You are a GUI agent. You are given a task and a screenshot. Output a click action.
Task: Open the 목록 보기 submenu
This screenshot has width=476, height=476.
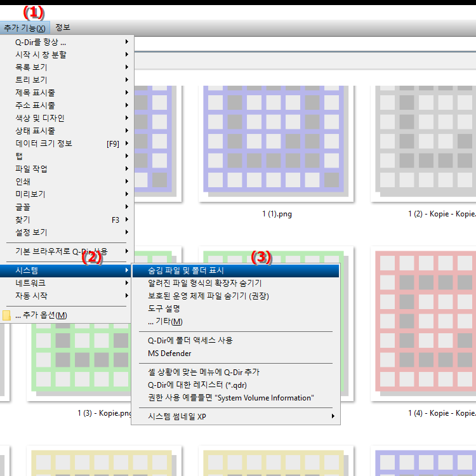click(x=66, y=67)
